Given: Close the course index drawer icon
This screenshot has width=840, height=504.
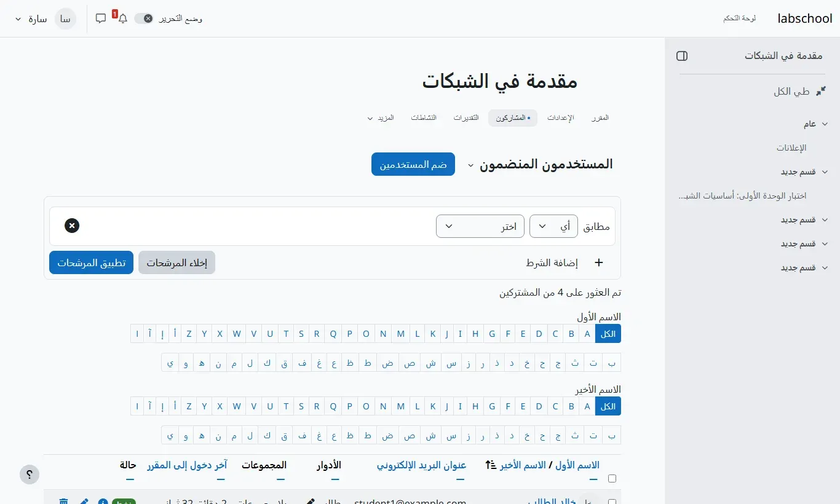Looking at the screenshot, I should click(x=682, y=56).
